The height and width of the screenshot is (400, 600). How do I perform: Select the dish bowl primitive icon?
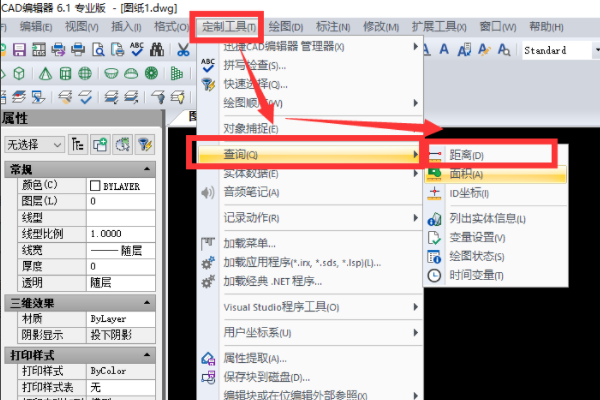coord(111,73)
